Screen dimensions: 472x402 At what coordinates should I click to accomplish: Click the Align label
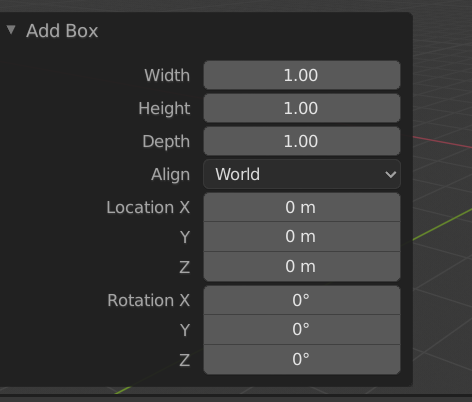170,174
